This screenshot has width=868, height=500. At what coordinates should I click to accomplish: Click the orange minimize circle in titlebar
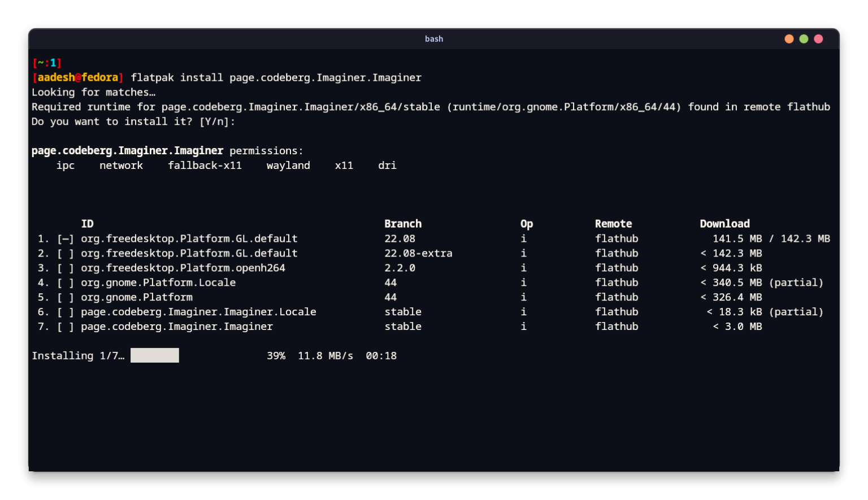(788, 39)
